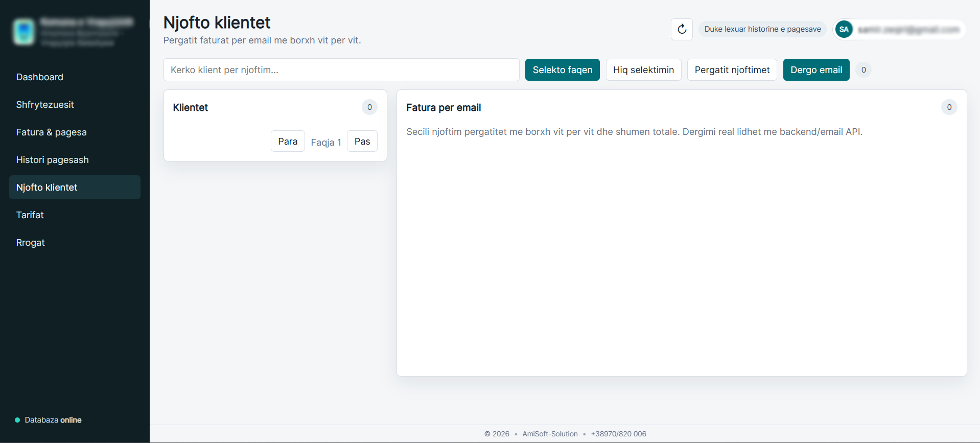Click Dergo email button
Screen dimensions: 980x443
point(816,70)
